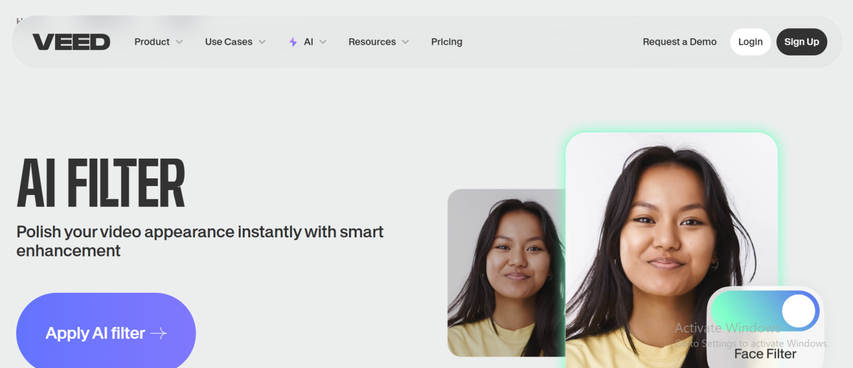Click the VEED logo

[x=71, y=42]
